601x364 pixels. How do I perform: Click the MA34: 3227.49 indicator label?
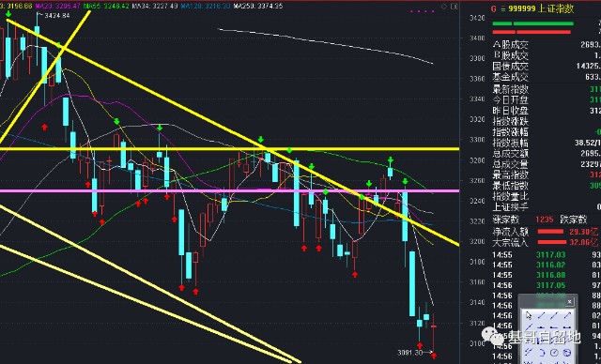155,7
